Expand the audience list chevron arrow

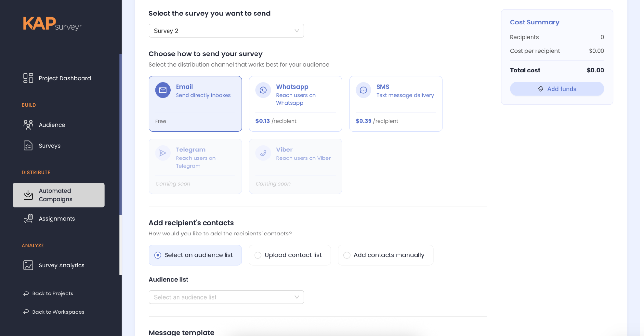pos(297,297)
